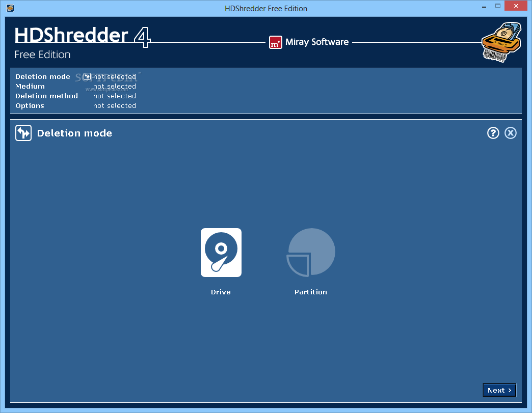The height and width of the screenshot is (413, 532).
Task: Close the wizard with the circled X icon
Action: (510, 133)
